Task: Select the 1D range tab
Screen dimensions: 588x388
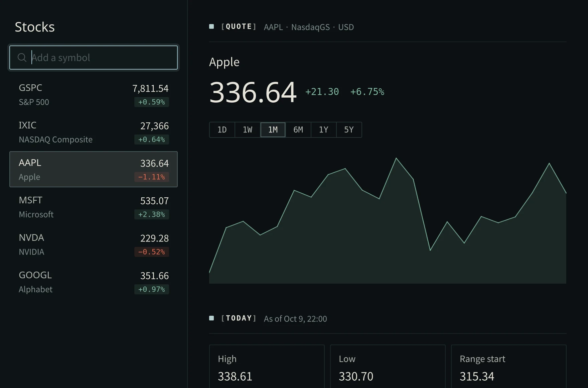Action: [222, 130]
